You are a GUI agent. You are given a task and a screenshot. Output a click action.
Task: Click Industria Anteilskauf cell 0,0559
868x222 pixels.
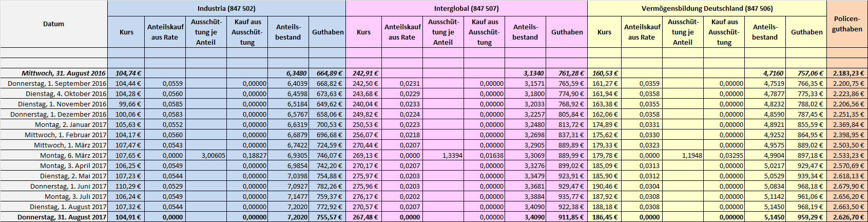165,83
